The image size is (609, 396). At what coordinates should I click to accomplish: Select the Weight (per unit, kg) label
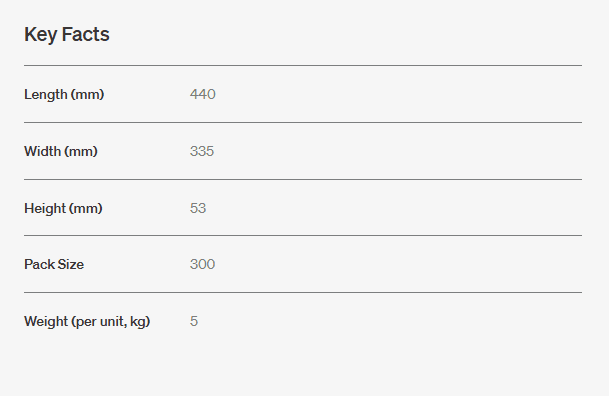pos(87,321)
